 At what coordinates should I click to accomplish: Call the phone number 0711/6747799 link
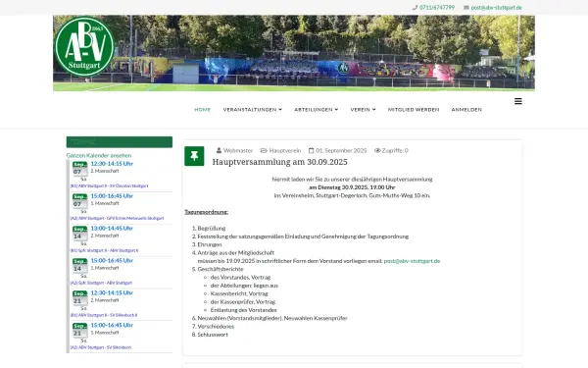[437, 8]
